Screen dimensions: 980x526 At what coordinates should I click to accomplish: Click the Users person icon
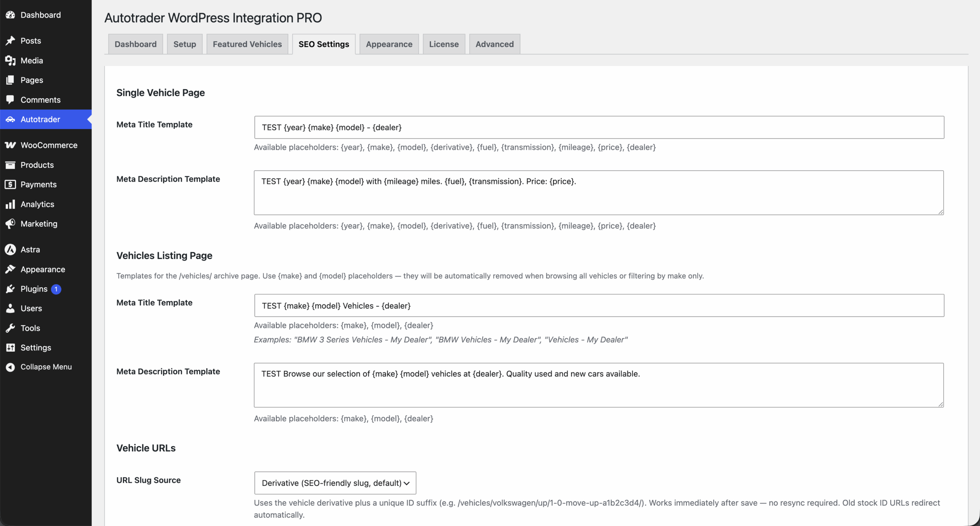10,308
